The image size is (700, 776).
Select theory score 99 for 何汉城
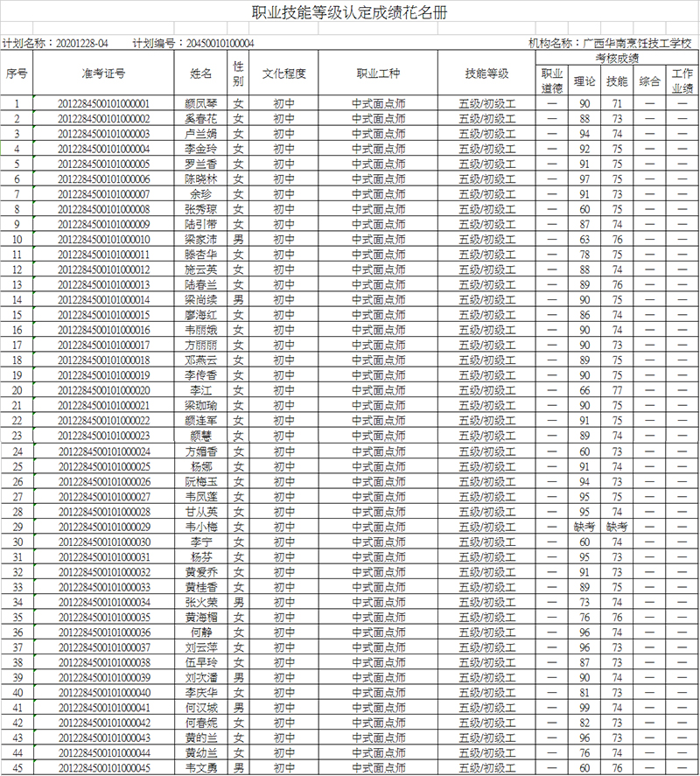(584, 708)
